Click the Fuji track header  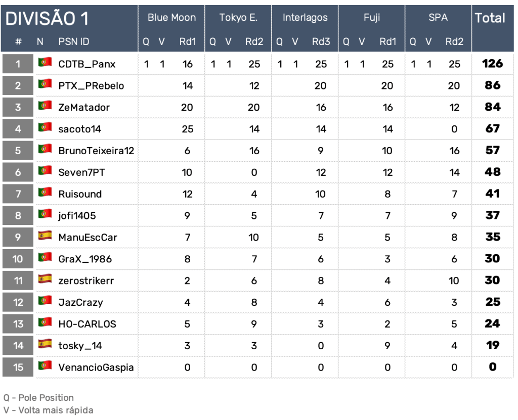(372, 18)
